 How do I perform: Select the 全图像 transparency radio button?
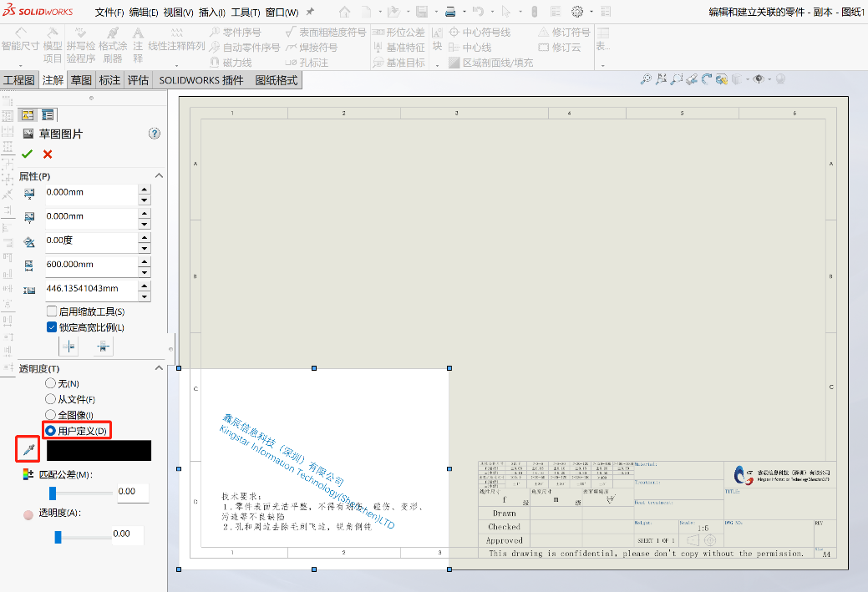[x=49, y=414]
